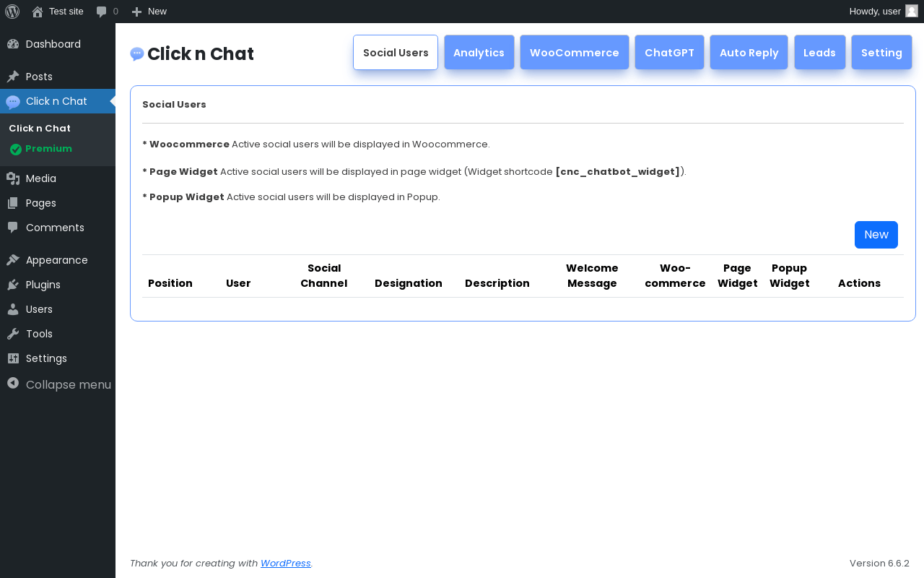
Task: Click the Test site home icon
Action: click(38, 12)
